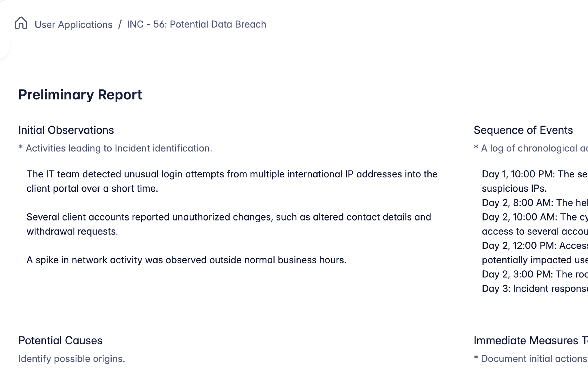Select the Initial Observations section title
Image resolution: width=588 pixels, height=369 pixels.
(x=66, y=130)
